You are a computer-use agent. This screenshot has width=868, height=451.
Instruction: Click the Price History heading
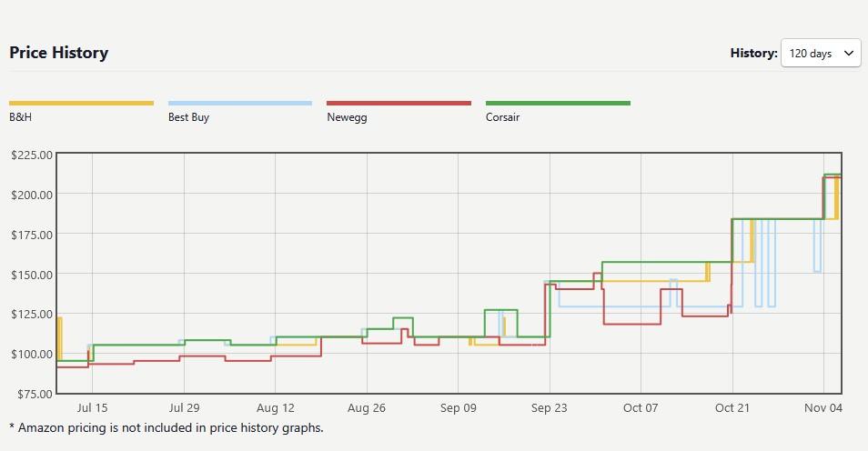click(59, 53)
